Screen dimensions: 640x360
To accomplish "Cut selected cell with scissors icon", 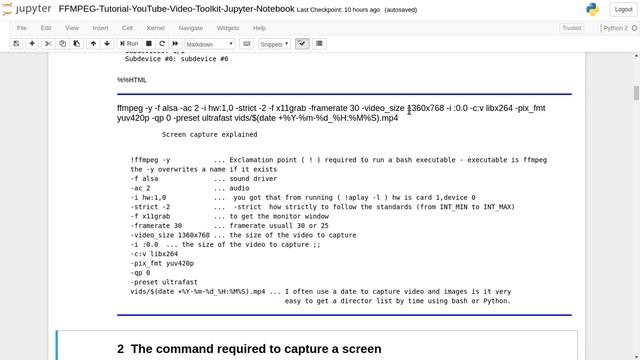I will pos(48,44).
